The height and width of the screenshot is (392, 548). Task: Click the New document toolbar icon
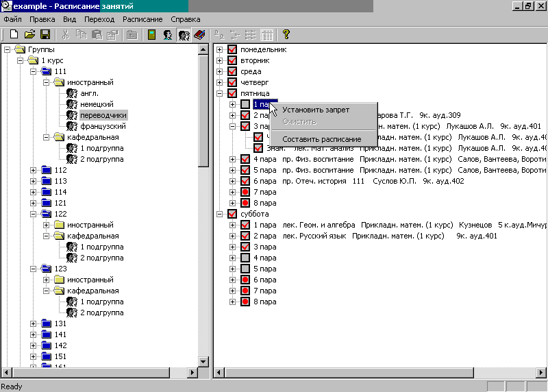click(14, 34)
